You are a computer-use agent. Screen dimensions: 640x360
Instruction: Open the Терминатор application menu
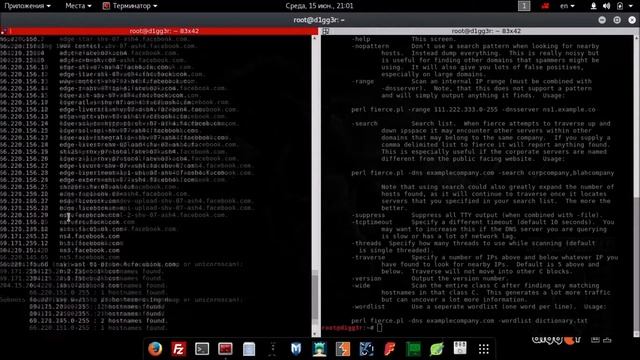[130, 6]
